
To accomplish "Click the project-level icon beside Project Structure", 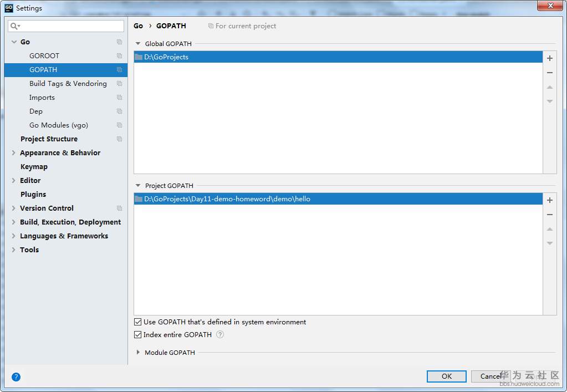I will [x=119, y=139].
